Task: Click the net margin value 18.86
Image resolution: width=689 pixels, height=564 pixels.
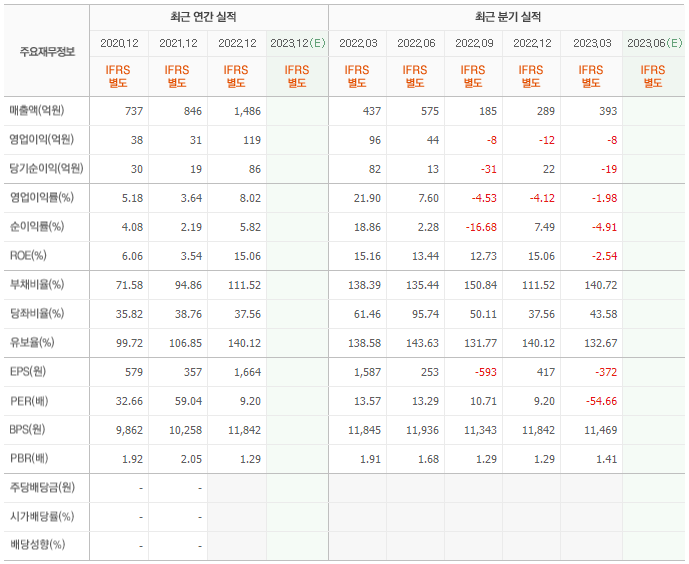Action: pos(367,227)
